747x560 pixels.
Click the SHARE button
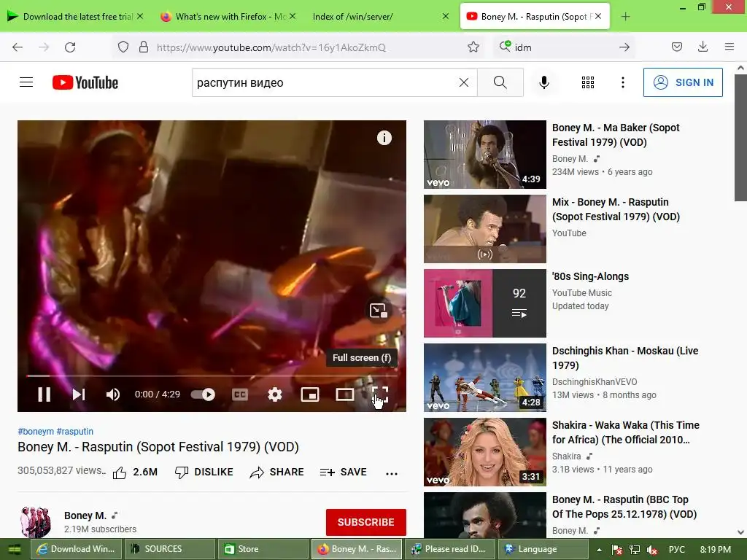pos(276,472)
